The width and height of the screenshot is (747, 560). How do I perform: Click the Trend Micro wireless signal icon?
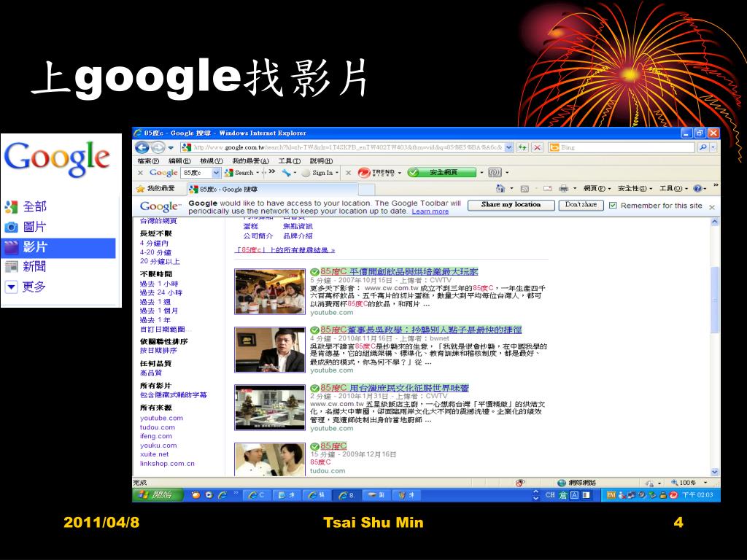pos(495,172)
